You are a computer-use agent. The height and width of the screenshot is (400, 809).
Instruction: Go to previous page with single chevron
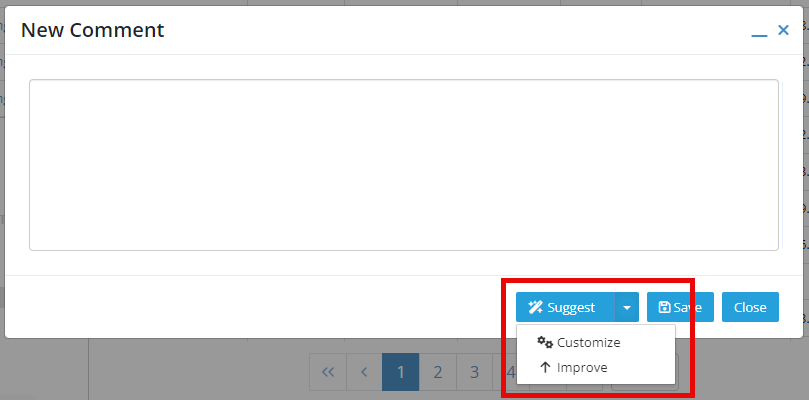pyautogui.click(x=364, y=372)
